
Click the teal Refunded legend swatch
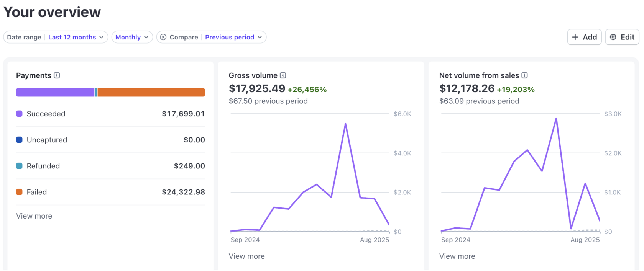(x=19, y=166)
